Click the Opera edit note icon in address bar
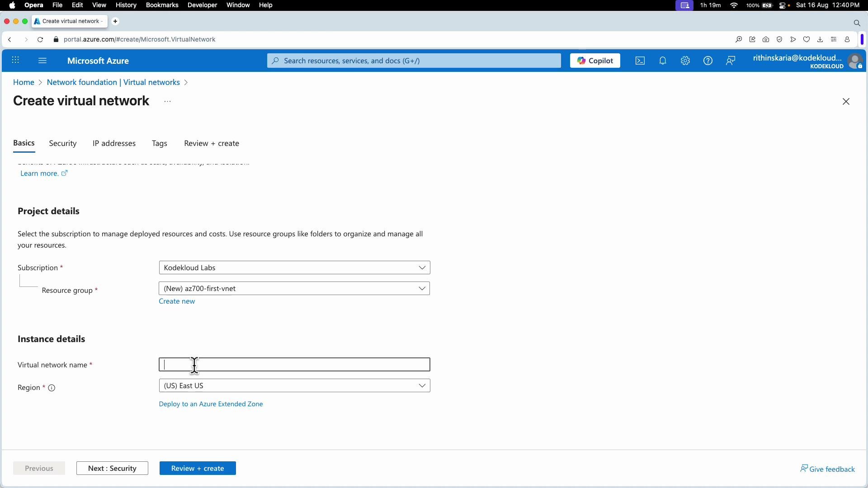868x488 pixels. pyautogui.click(x=752, y=39)
